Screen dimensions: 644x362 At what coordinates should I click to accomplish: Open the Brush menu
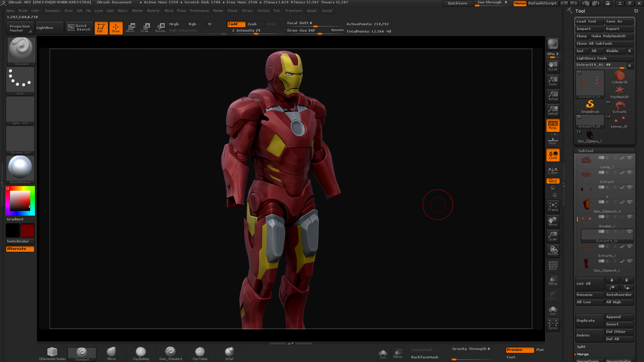point(23,11)
